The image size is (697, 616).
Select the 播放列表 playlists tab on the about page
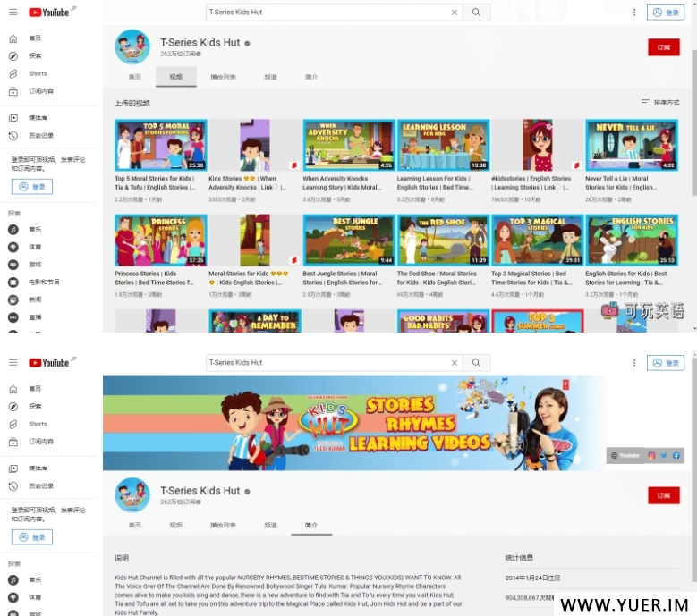tap(223, 525)
